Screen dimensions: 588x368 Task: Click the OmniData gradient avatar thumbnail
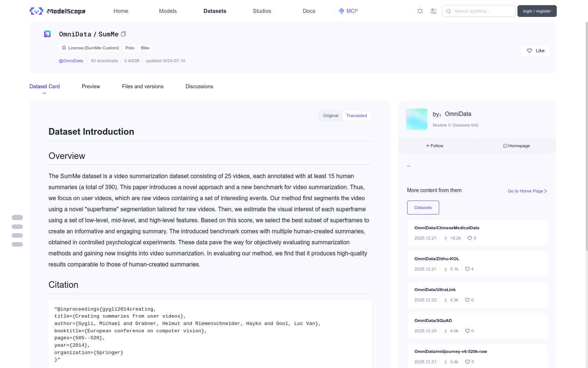(x=417, y=119)
